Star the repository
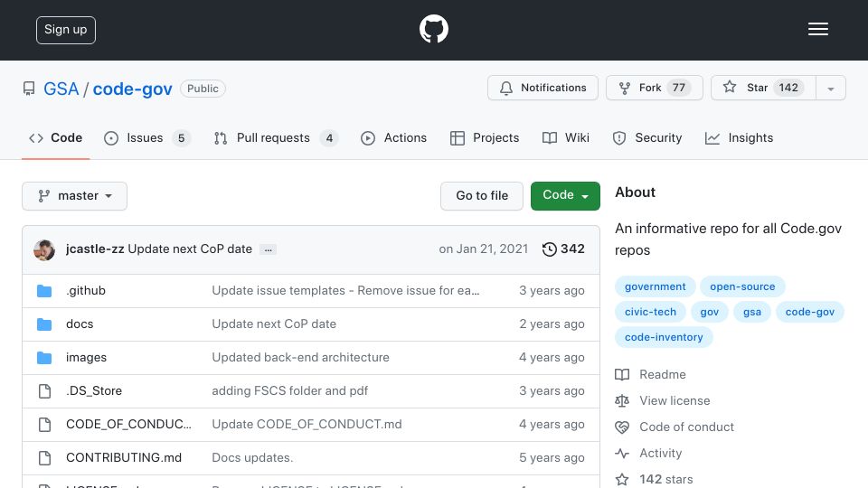The width and height of the screenshot is (868, 488). (763, 88)
